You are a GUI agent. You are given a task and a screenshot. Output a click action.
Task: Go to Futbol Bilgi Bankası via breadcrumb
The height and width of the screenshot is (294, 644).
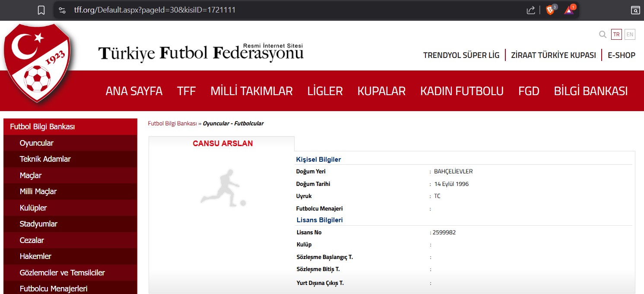(171, 123)
